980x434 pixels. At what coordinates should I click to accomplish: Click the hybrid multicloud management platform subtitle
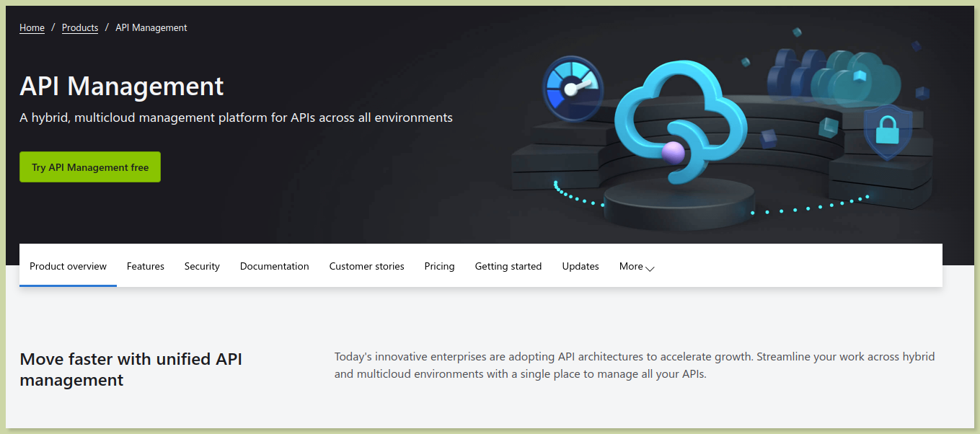(x=237, y=118)
